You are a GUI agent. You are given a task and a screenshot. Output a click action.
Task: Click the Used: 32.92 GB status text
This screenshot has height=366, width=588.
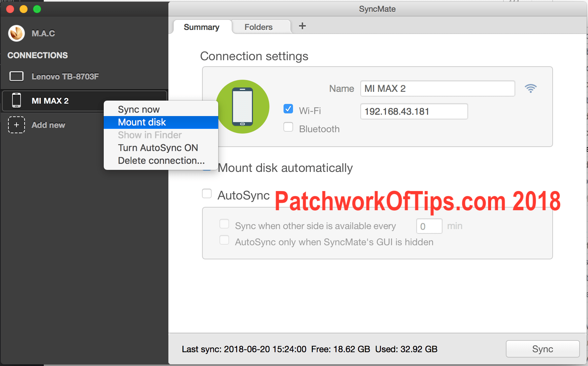[406, 349]
